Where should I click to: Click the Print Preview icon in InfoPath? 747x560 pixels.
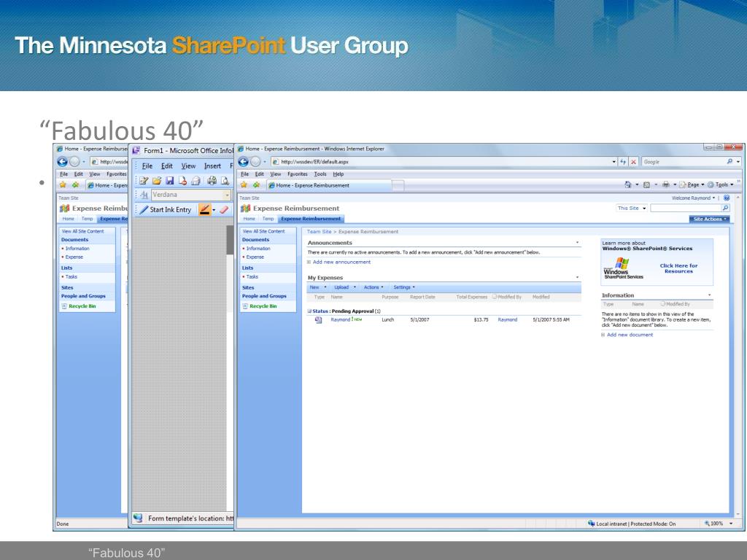point(225,181)
